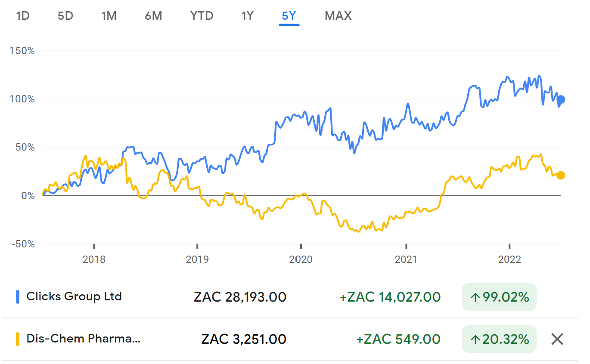Select the 5D time range tab

(x=65, y=16)
